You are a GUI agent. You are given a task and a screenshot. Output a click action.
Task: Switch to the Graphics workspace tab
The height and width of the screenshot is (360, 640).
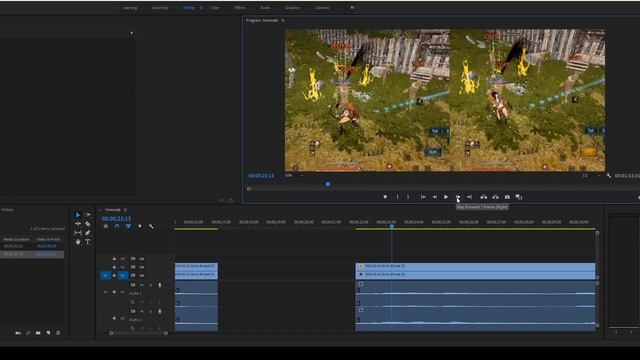pos(292,8)
